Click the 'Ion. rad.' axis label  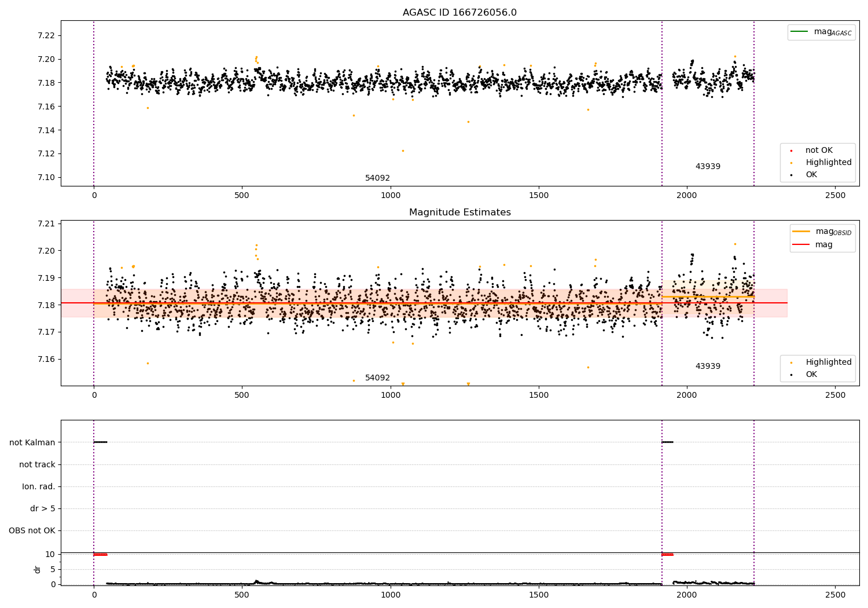click(x=39, y=487)
